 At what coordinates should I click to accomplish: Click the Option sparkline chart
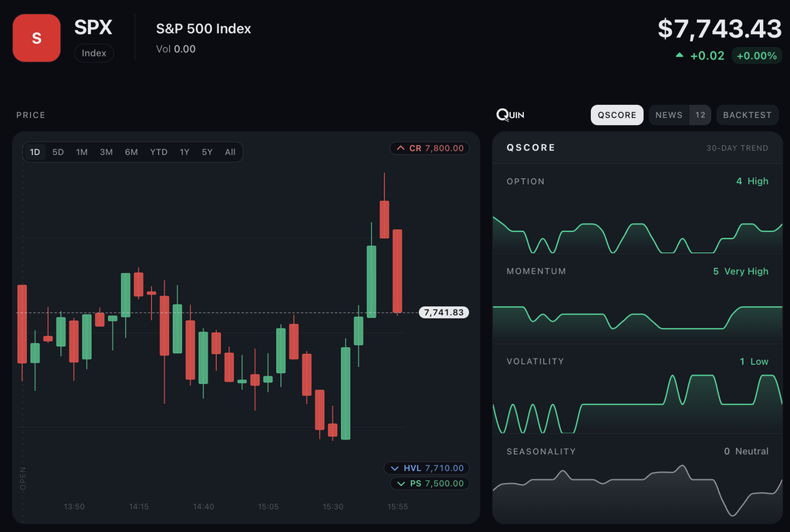[637, 235]
